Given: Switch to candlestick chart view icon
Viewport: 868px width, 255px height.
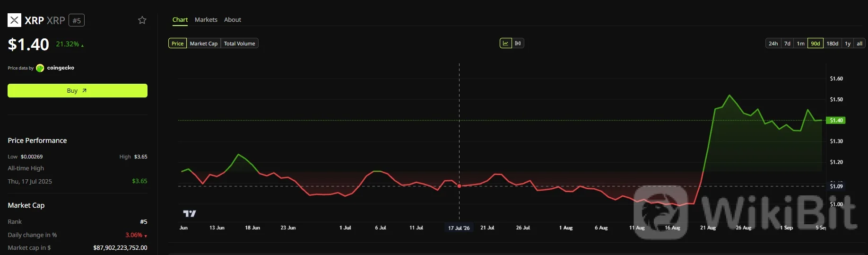Looking at the screenshot, I should [518, 43].
